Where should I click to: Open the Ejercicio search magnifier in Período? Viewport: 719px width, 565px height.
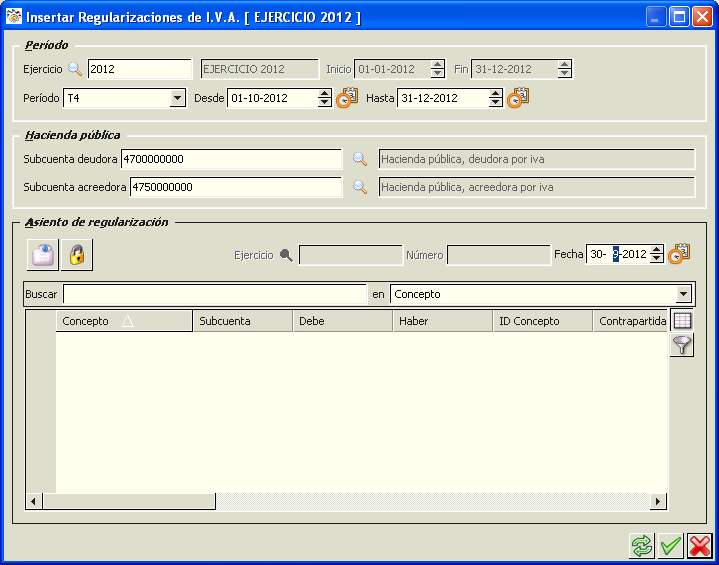pyautogui.click(x=75, y=69)
